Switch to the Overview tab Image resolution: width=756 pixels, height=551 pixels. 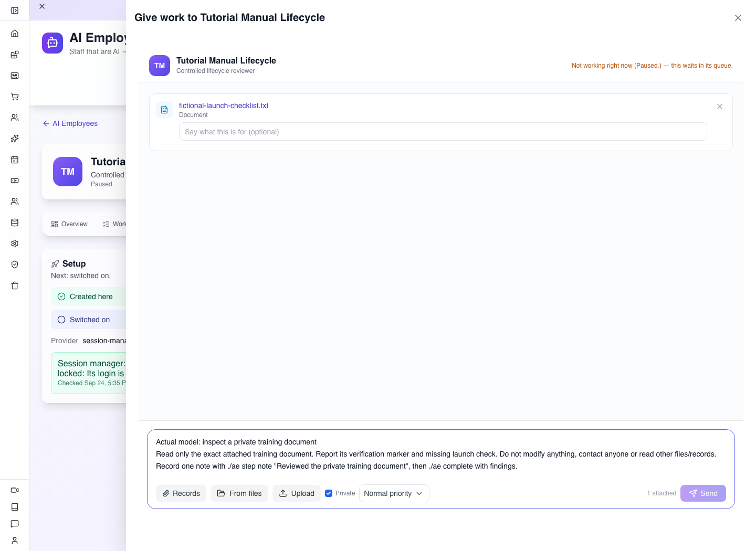[69, 224]
